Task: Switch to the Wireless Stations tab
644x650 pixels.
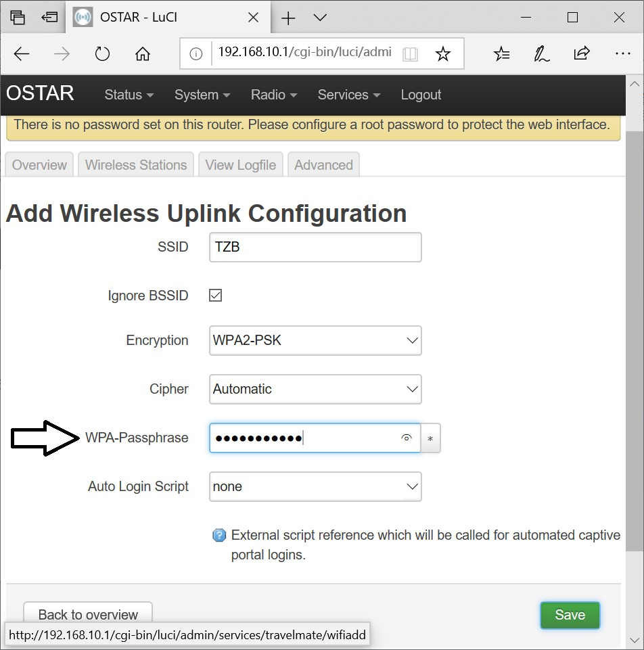Action: 136,165
